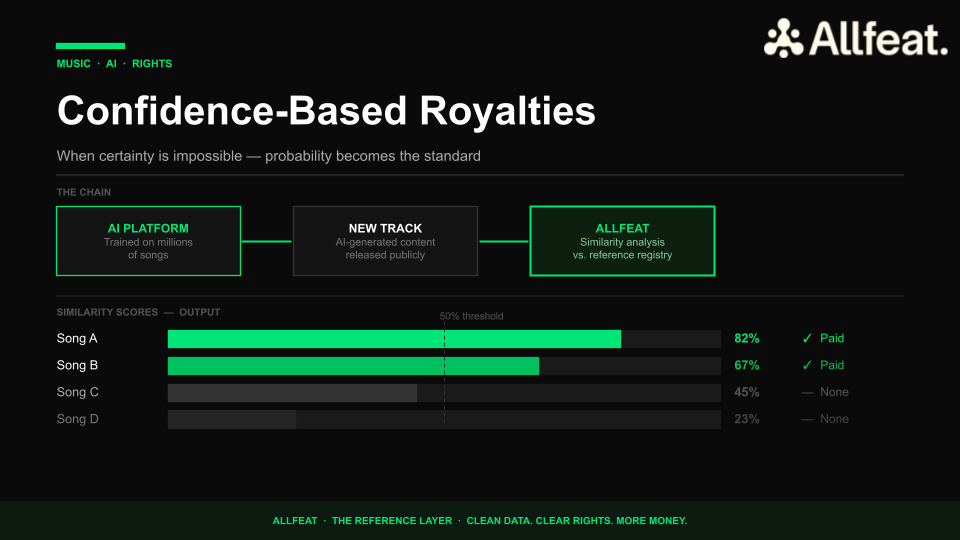The image size is (960, 540).
Task: Click the 82% percentage value
Action: [746, 338]
